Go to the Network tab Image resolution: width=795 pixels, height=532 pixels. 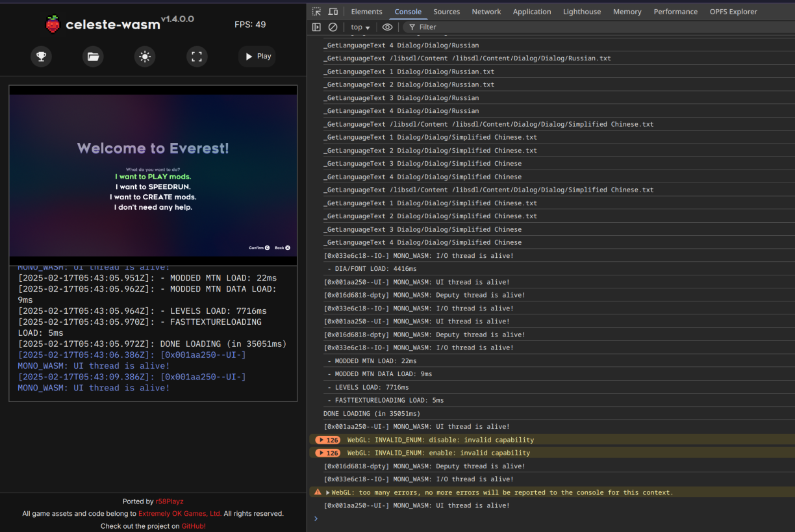coord(486,12)
